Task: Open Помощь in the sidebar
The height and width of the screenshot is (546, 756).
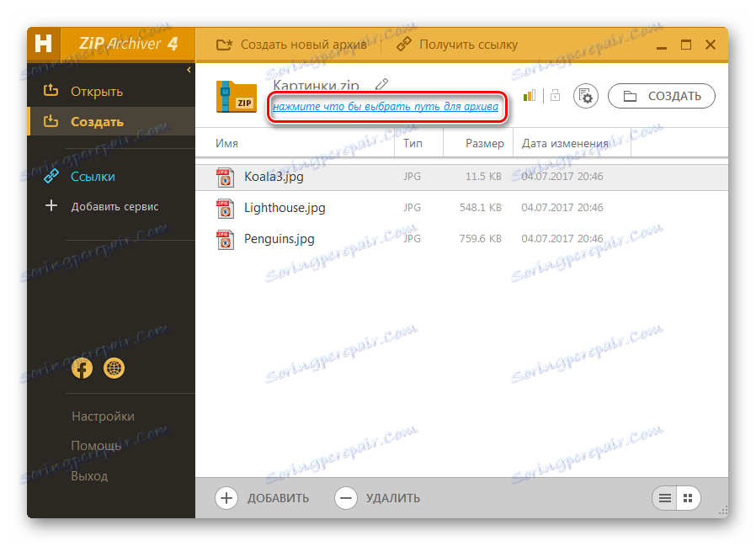Action: point(96,446)
